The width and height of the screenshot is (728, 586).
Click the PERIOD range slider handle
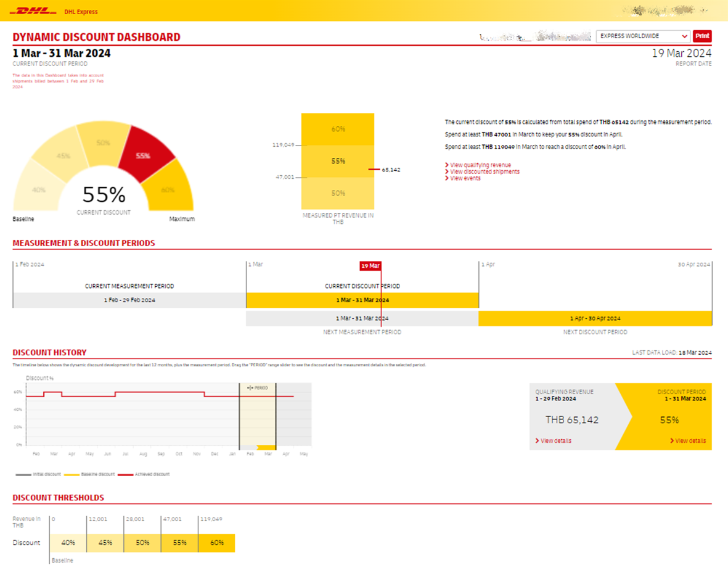point(258,387)
